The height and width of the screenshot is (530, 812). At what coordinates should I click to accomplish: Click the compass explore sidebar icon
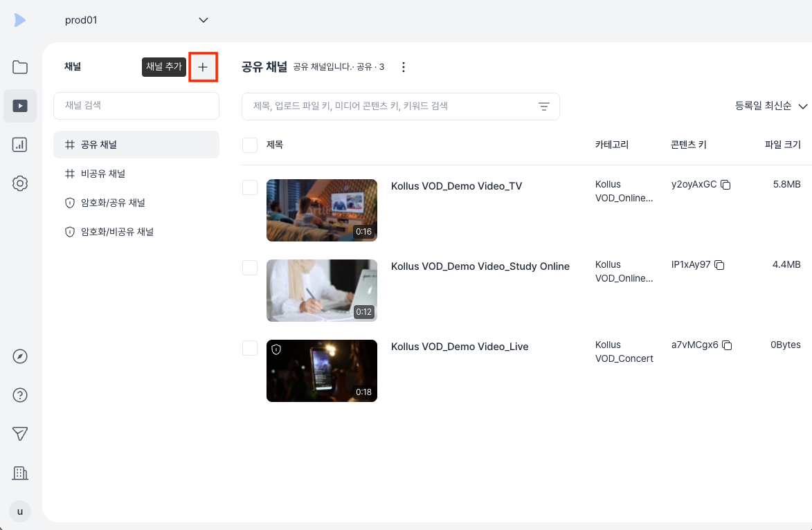click(x=19, y=356)
